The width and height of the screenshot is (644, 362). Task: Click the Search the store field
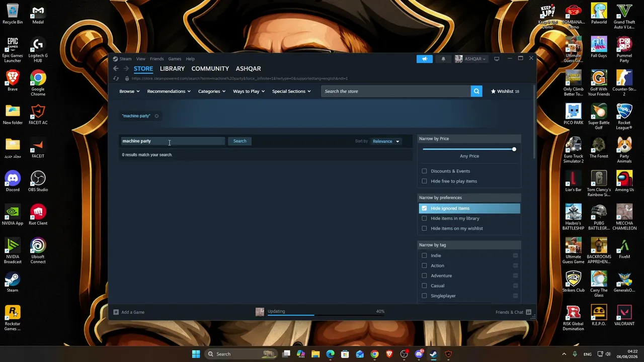click(x=396, y=91)
